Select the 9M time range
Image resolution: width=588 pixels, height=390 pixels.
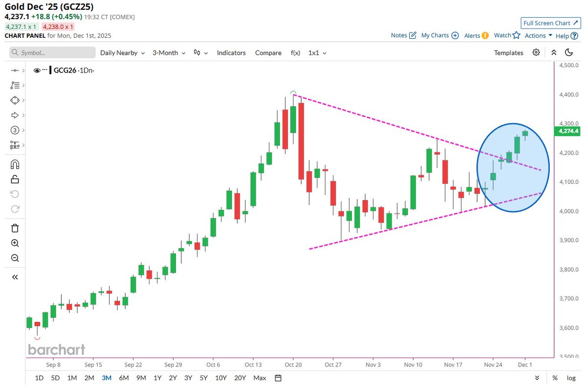tap(141, 378)
